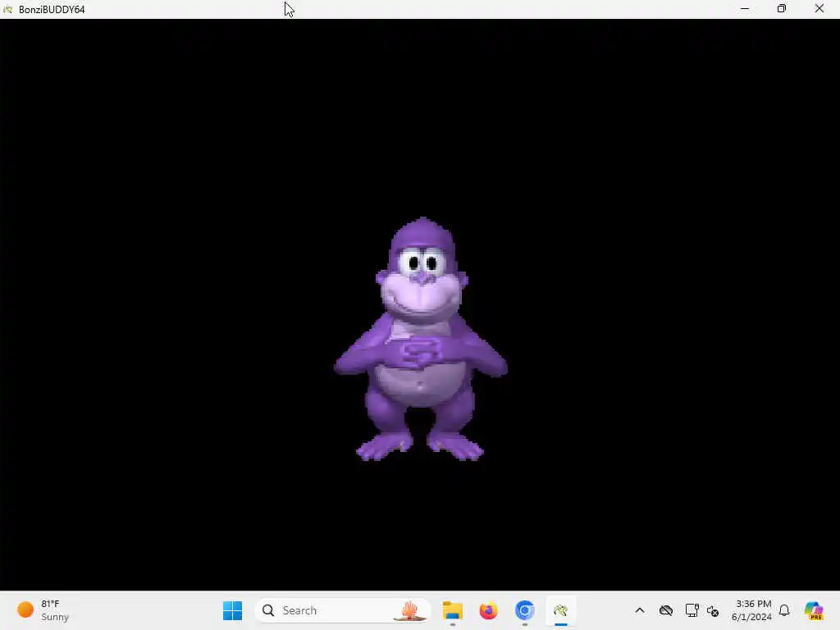
Task: Click the muted volume tray icon
Action: point(713,610)
